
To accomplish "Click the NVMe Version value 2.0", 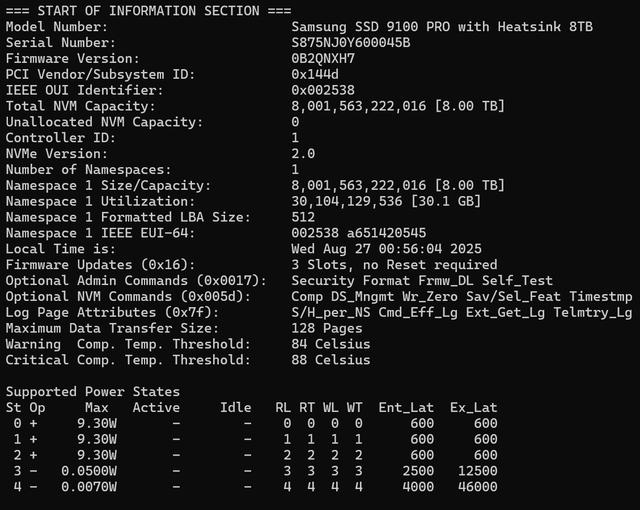I will click(x=303, y=154).
